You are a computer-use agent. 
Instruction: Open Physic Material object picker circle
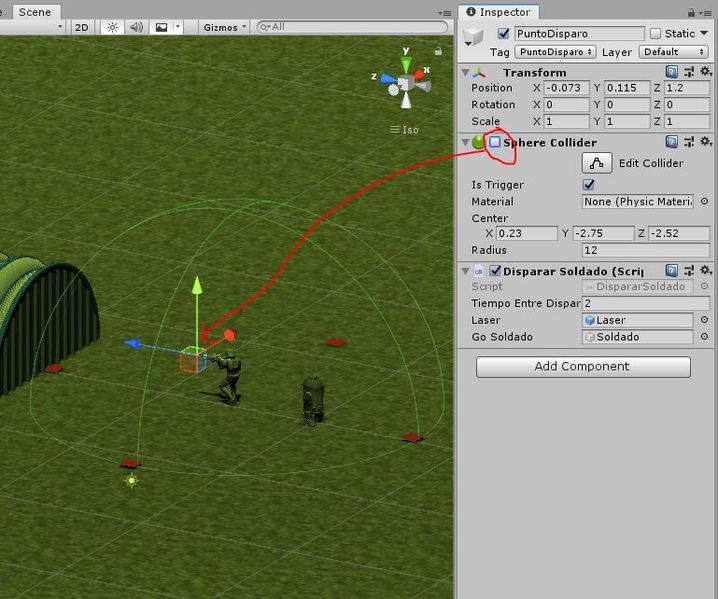pyautogui.click(x=704, y=201)
